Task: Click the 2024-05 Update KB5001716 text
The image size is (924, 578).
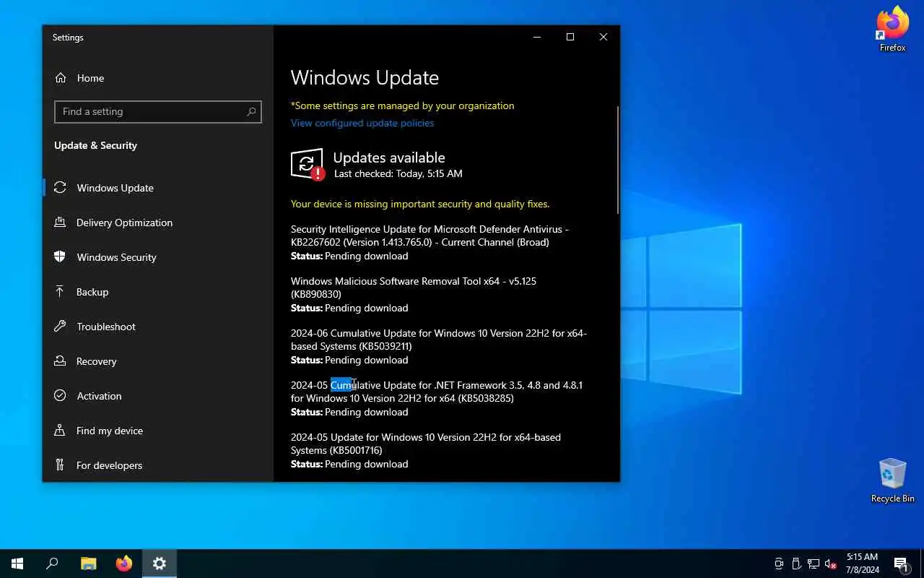Action: (x=426, y=444)
